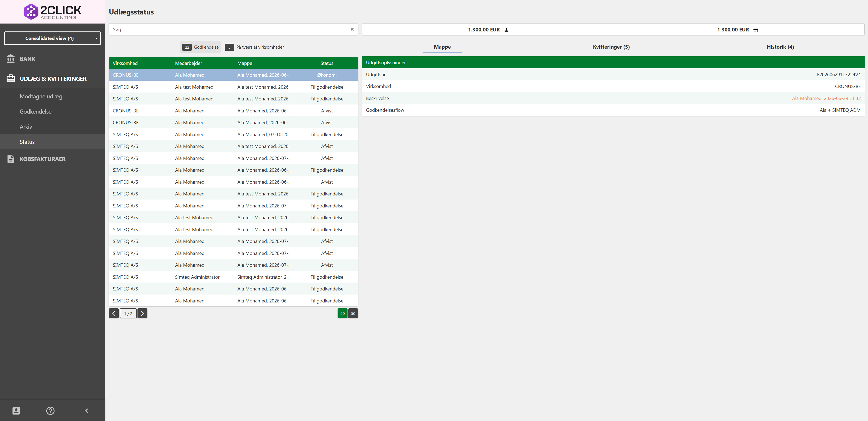Image resolution: width=868 pixels, height=421 pixels.
Task: Open the Udlæg & Kvitteringer briefcase icon
Action: click(11, 78)
